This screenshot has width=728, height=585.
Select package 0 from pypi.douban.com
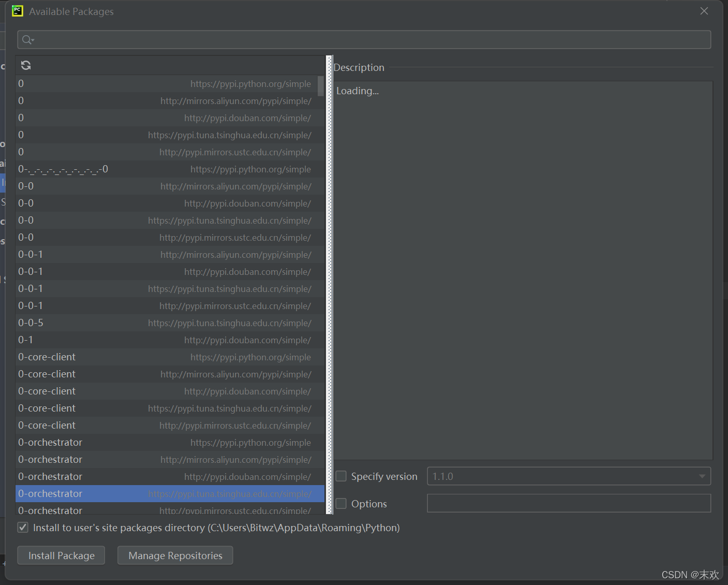pyautogui.click(x=170, y=118)
